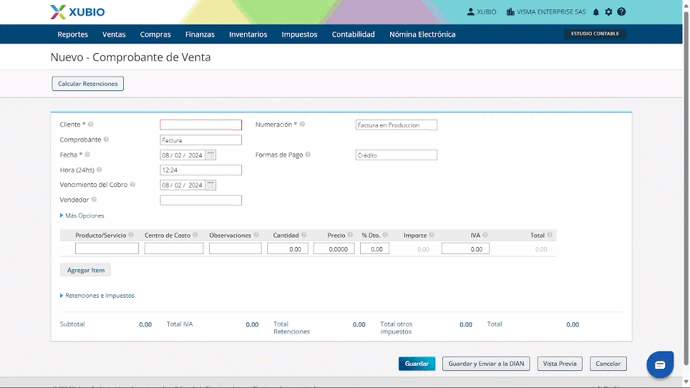Screen dimensions: 690x388
Task: Open Vista Previa
Action: tap(560, 364)
